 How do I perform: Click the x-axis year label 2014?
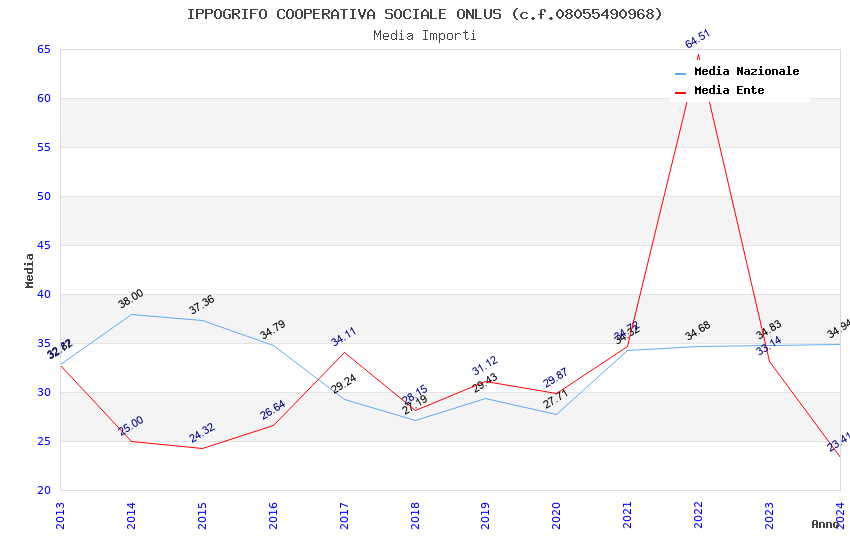[x=131, y=516]
